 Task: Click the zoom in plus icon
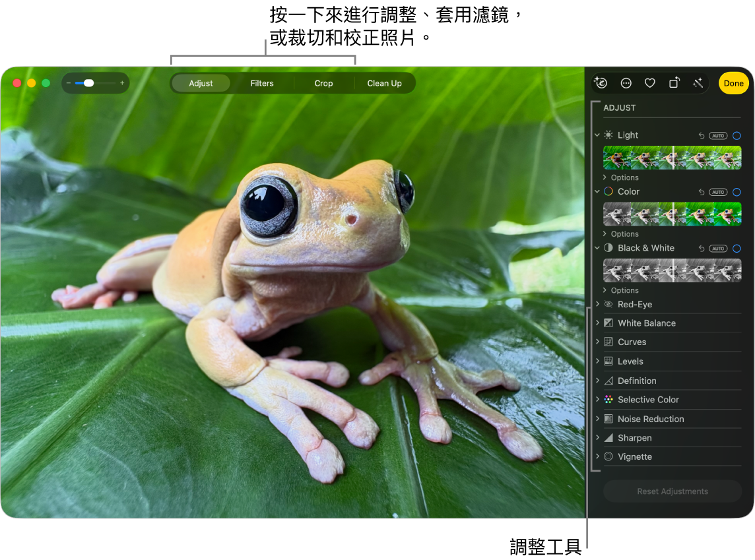[x=122, y=83]
